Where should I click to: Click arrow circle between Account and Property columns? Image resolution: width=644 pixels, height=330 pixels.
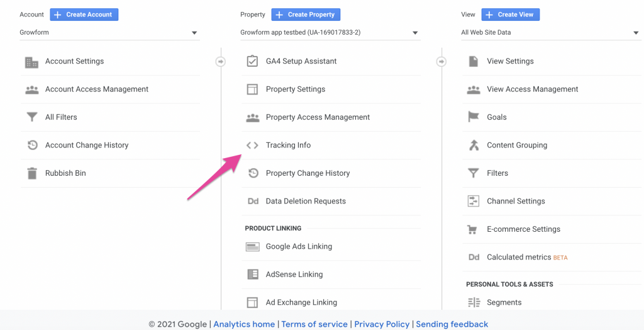click(221, 61)
